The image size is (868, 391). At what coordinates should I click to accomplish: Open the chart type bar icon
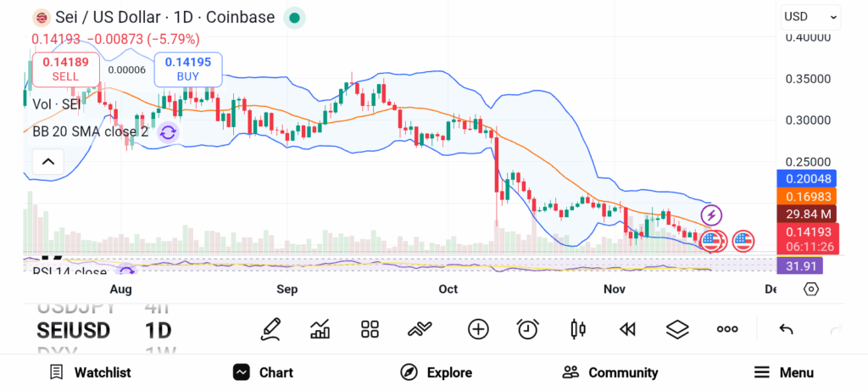pos(320,329)
